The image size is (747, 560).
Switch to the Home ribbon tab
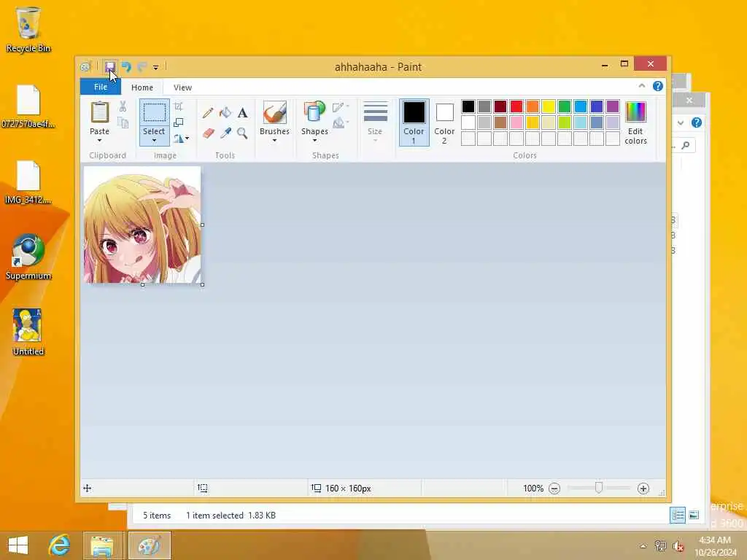click(x=142, y=87)
